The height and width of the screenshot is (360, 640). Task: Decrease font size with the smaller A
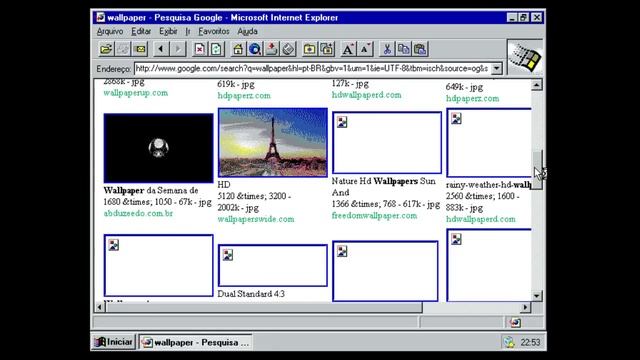point(364,49)
